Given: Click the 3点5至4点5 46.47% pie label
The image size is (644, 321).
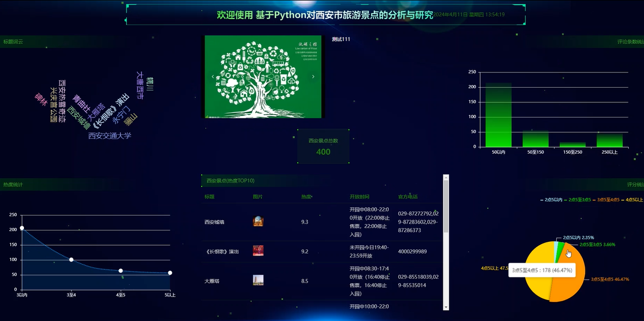Looking at the screenshot, I should (610, 279).
